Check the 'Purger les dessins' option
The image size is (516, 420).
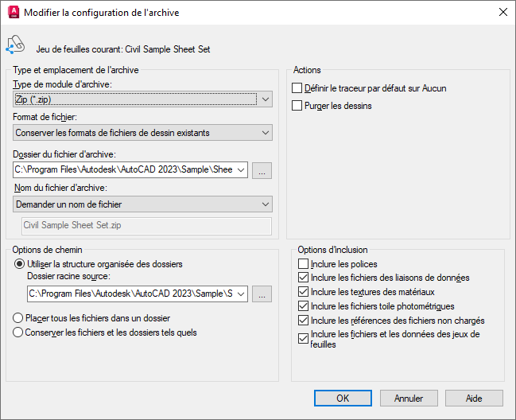[297, 105]
